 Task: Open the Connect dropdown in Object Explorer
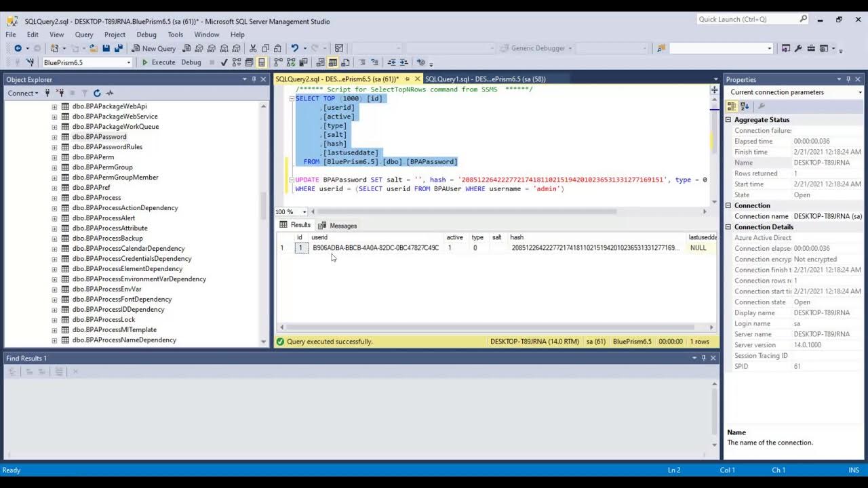coord(23,93)
